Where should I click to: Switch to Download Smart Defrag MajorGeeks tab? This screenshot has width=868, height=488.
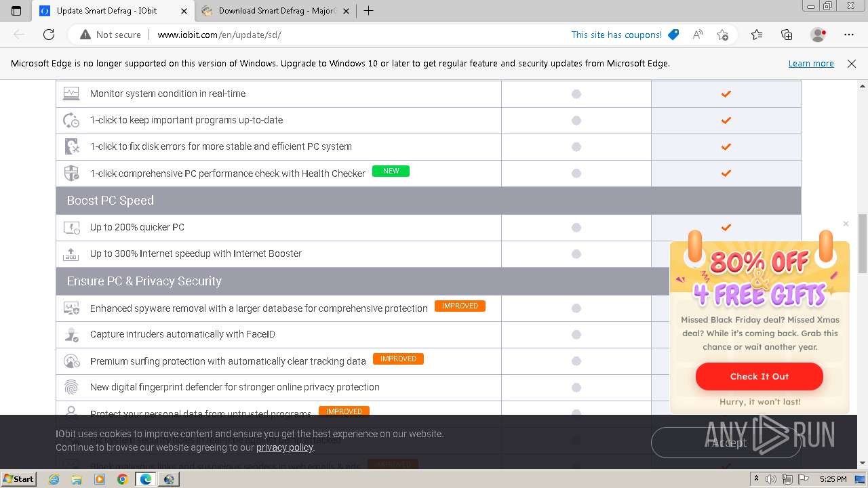click(277, 11)
